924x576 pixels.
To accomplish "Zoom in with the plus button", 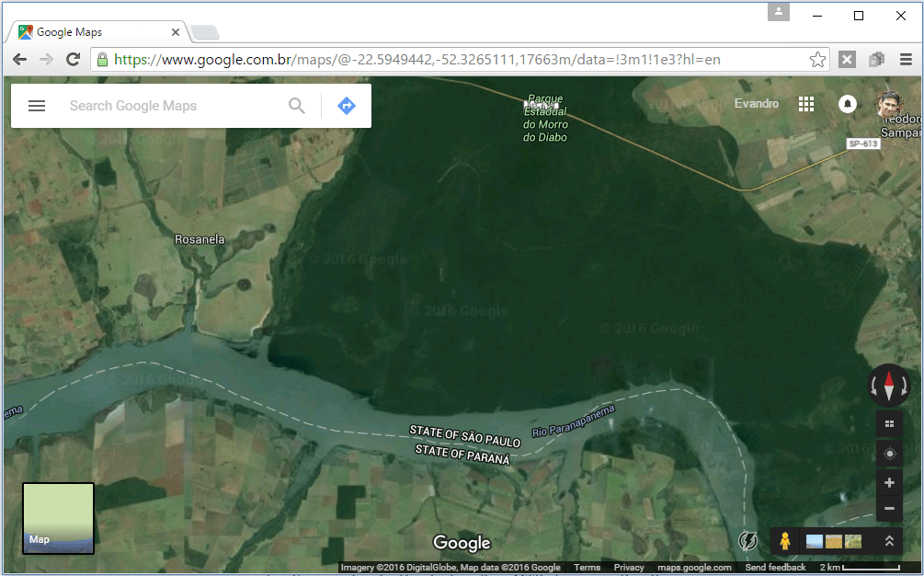I will coord(889,483).
